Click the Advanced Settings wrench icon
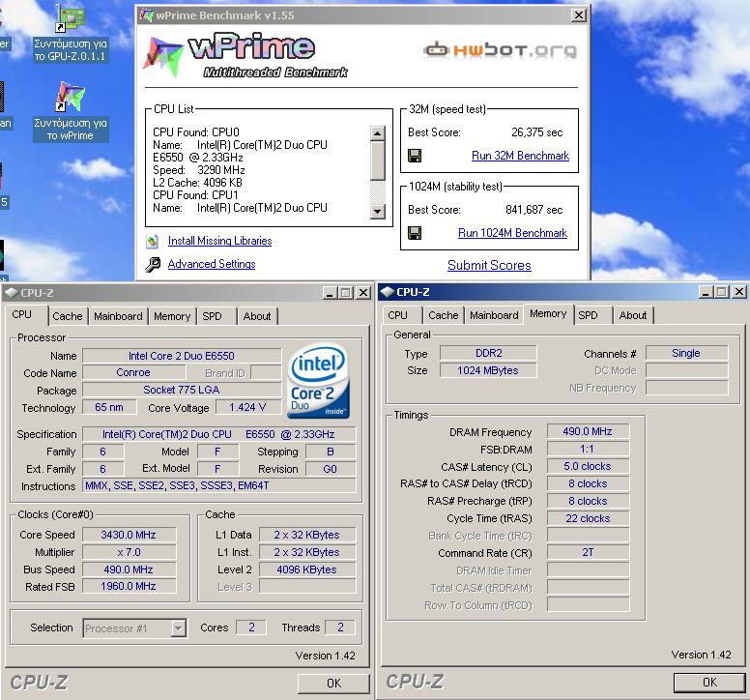 point(153,264)
